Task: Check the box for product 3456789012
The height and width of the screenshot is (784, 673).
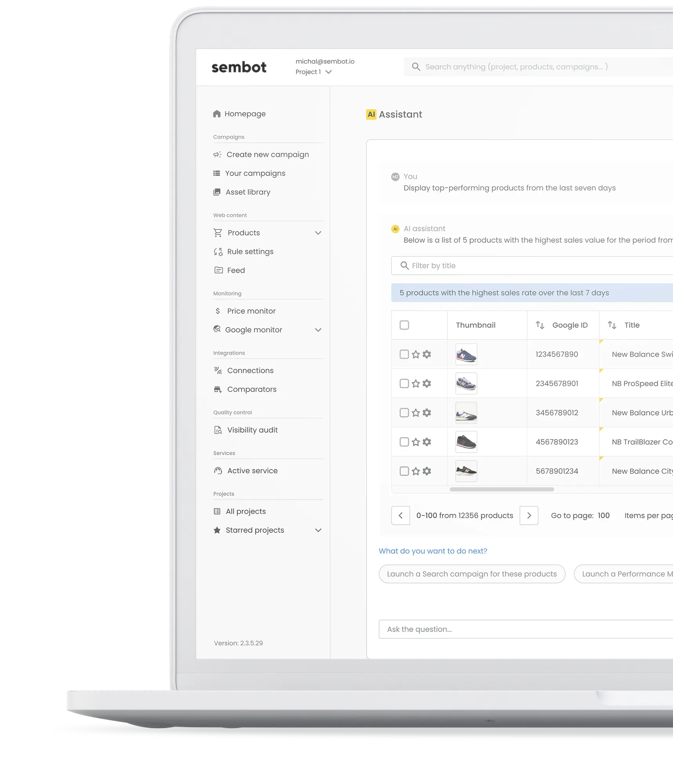Action: (x=404, y=413)
